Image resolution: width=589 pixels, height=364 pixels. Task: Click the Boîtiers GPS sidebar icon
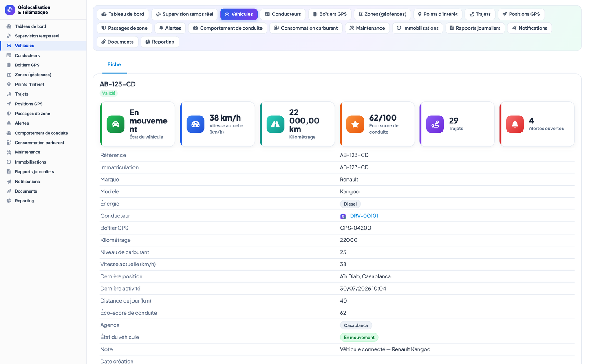coord(9,65)
